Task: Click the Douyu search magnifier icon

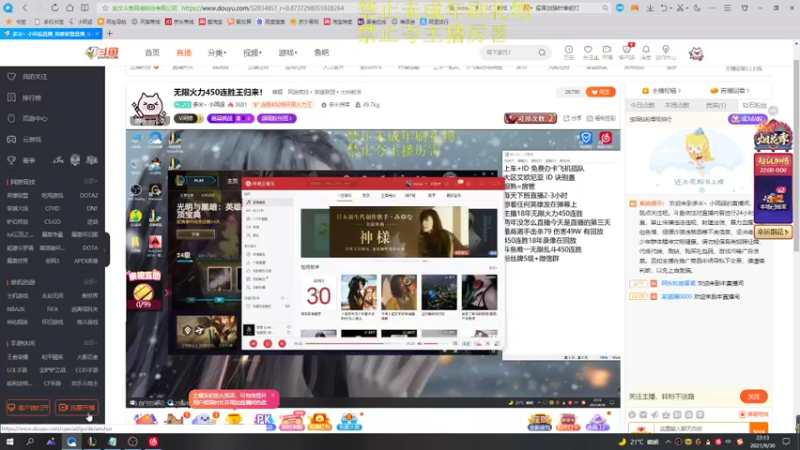Action: tap(542, 53)
